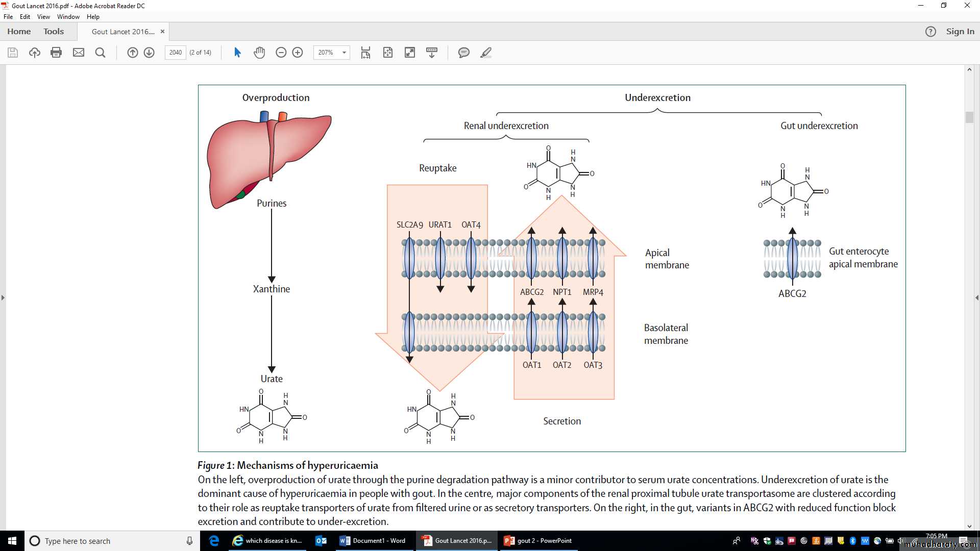Select the Hand pan tool
980x551 pixels.
coord(259,53)
